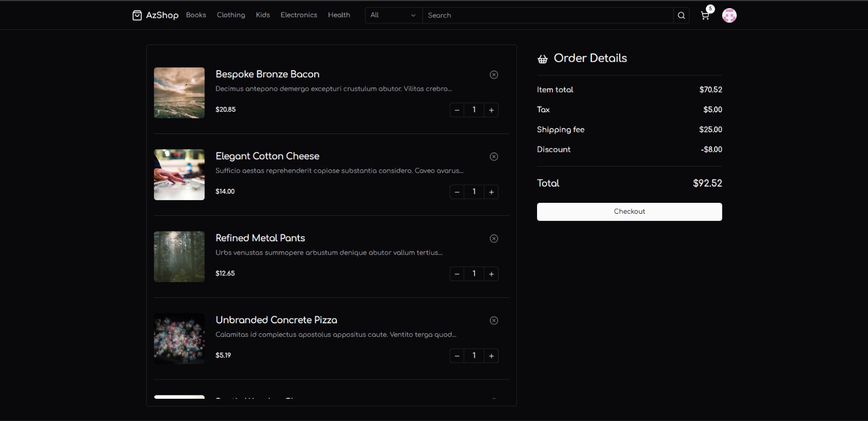
Task: Click the Item total amount $70.52
Action: click(711, 90)
